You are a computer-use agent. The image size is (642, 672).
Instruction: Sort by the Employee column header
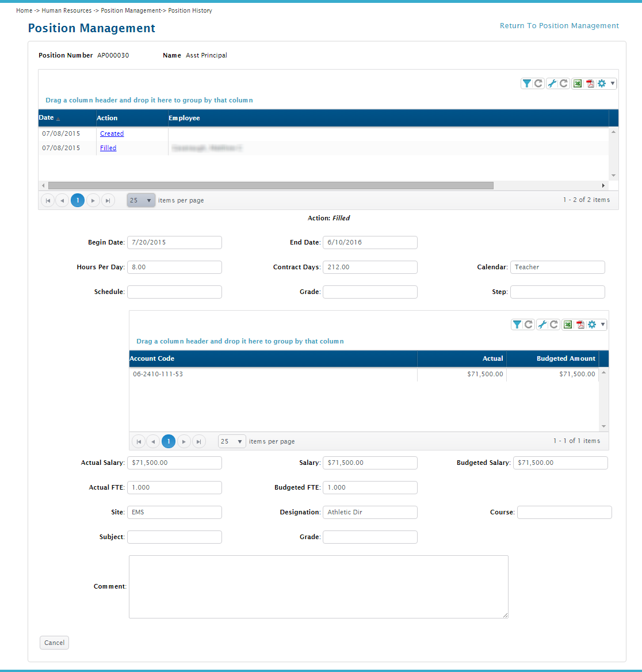point(388,118)
